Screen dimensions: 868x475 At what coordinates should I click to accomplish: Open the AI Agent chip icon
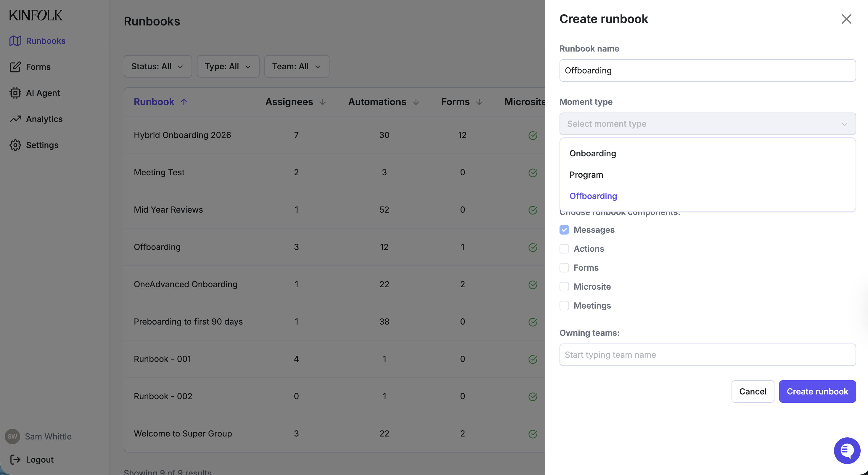click(x=15, y=93)
